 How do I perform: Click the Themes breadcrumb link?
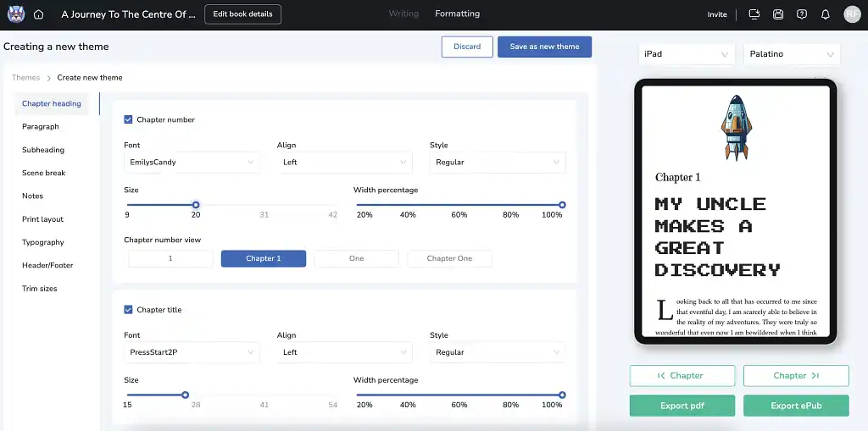coord(25,78)
